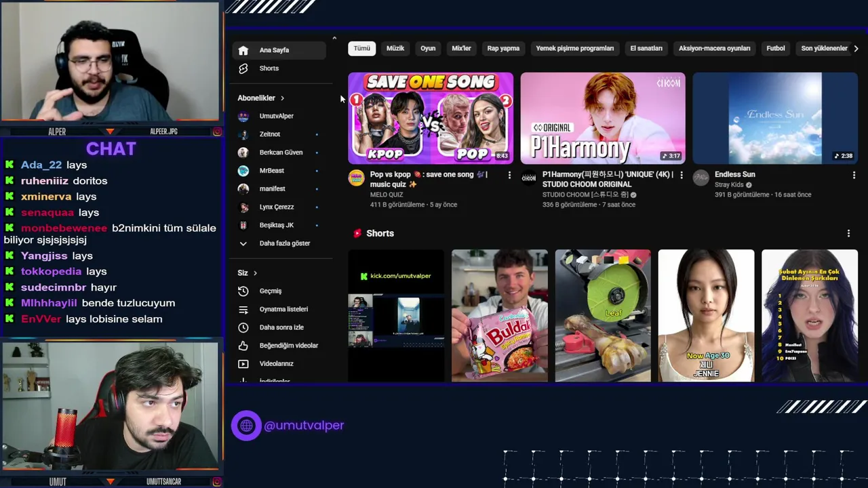
Task: Open the Endless Sun video title
Action: (x=734, y=174)
